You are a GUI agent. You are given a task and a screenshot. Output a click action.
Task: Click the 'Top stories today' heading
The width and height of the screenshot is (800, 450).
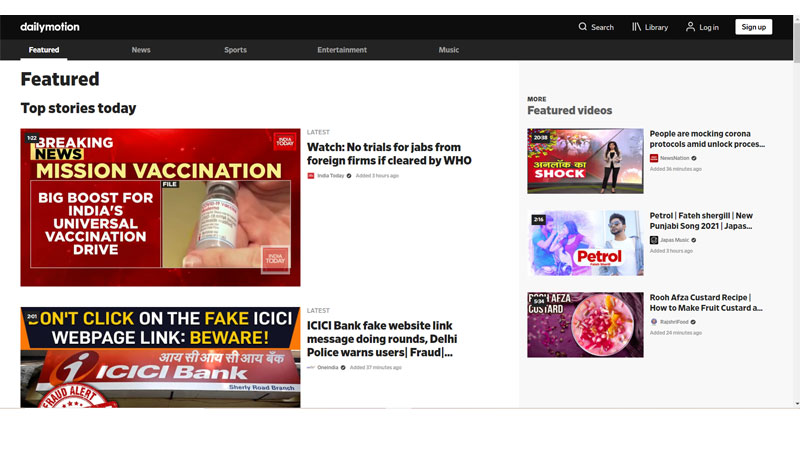pos(79,108)
